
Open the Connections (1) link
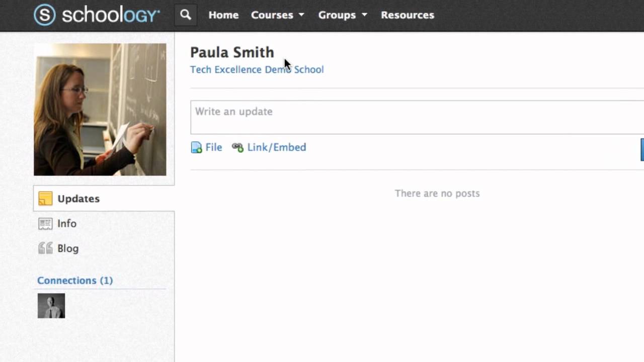pyautogui.click(x=75, y=281)
